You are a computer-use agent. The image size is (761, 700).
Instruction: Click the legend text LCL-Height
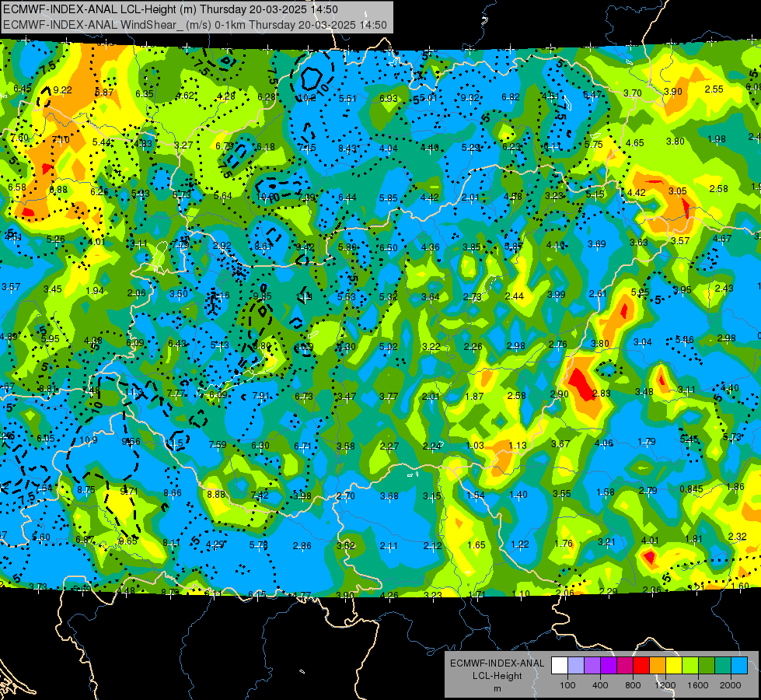point(497,676)
